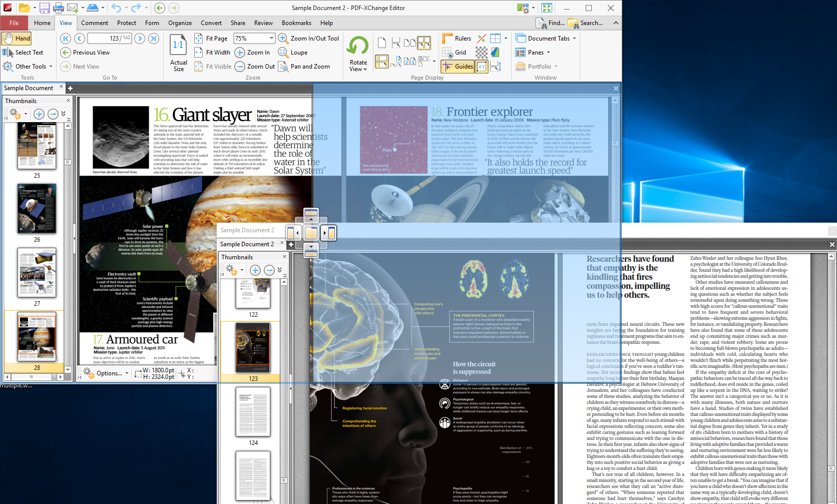Screen dimensions: 837x504
Task: Toggle Rulers display
Action: [457, 38]
